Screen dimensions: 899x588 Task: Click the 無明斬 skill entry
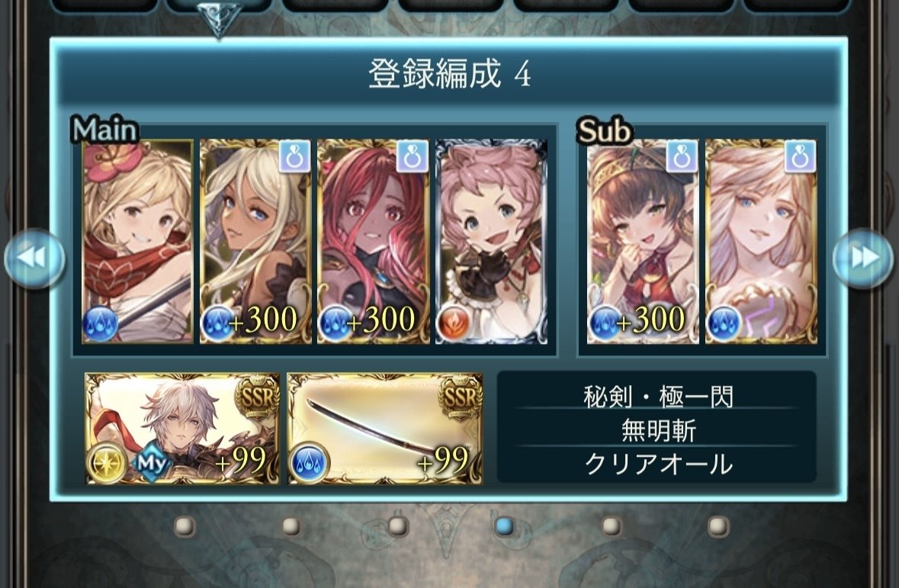click(657, 430)
